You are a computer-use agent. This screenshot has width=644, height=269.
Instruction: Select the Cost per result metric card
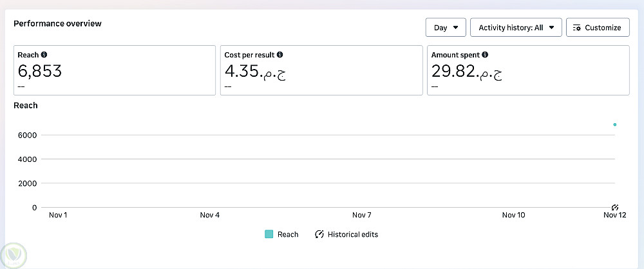[321, 70]
